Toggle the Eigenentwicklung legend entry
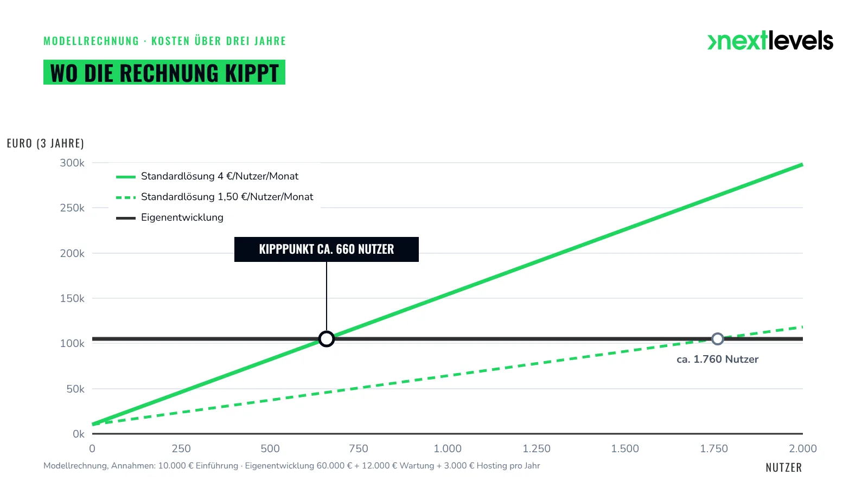Screen dimensions: 868x488 point(170,217)
